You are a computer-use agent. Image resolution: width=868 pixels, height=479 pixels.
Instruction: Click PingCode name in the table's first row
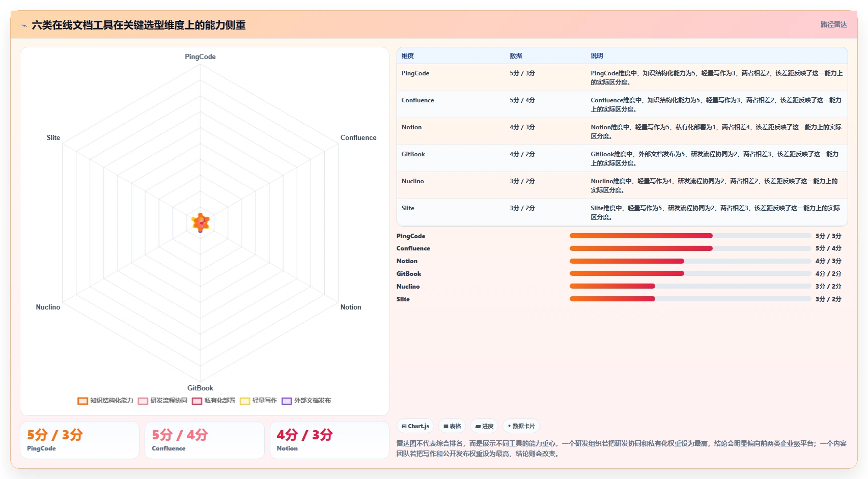415,73
